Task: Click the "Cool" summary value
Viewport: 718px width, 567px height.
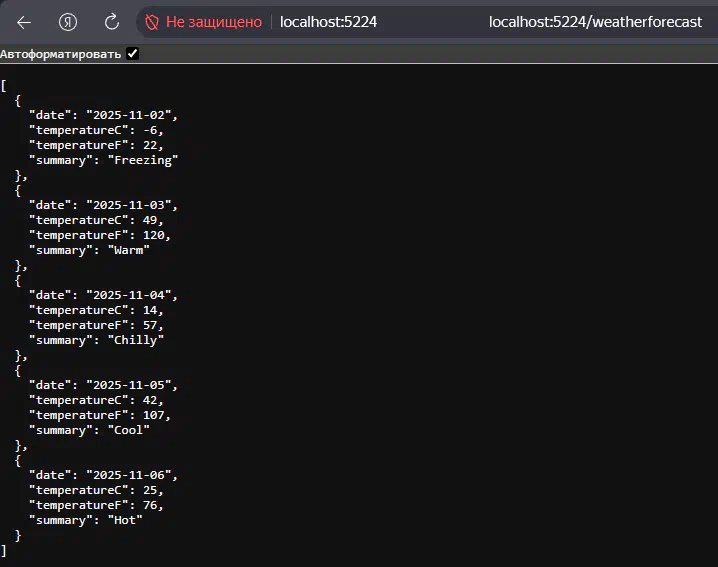Action: [128, 430]
